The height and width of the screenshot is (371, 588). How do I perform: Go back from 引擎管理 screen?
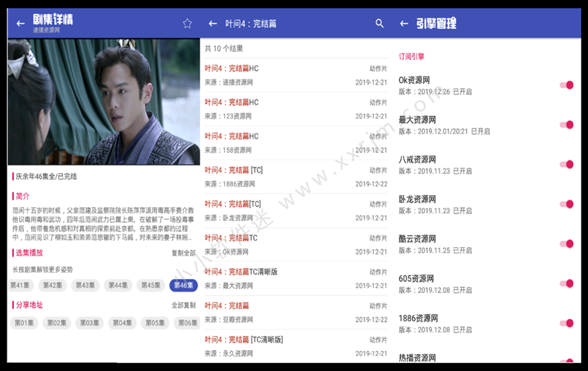coord(404,24)
